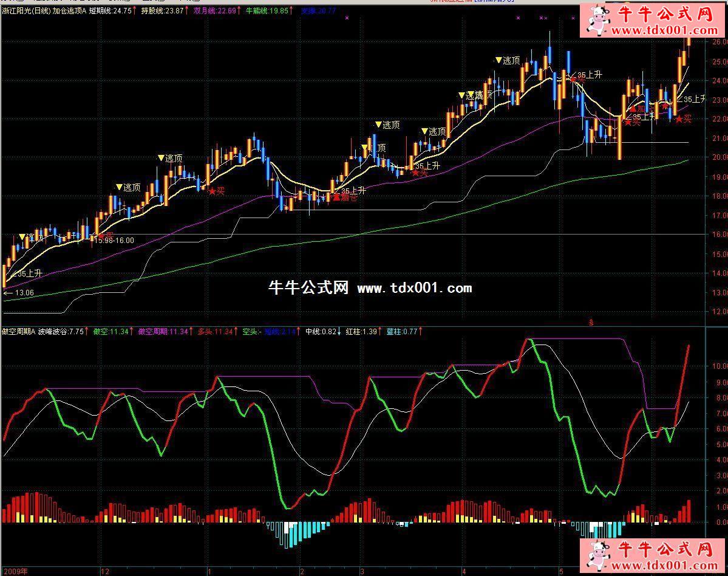The height and width of the screenshot is (576, 728).
Task: Select the highest yellow 逃顶 triangle marker
Action: tap(499, 60)
